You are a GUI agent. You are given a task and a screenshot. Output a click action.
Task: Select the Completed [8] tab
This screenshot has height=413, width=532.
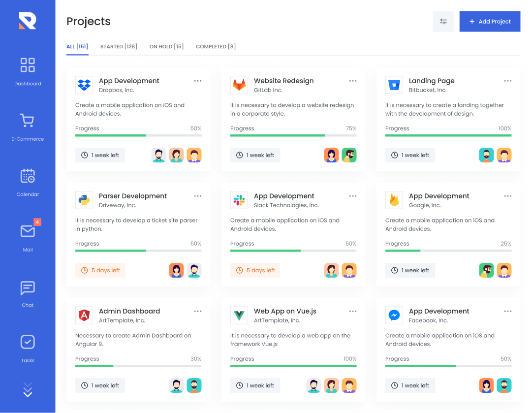[216, 47]
